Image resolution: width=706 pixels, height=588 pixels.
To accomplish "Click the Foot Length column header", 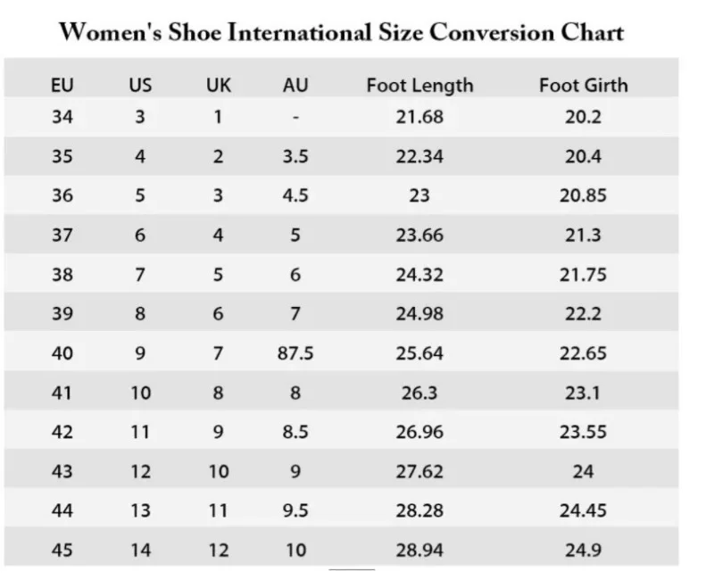I will coord(419,86).
